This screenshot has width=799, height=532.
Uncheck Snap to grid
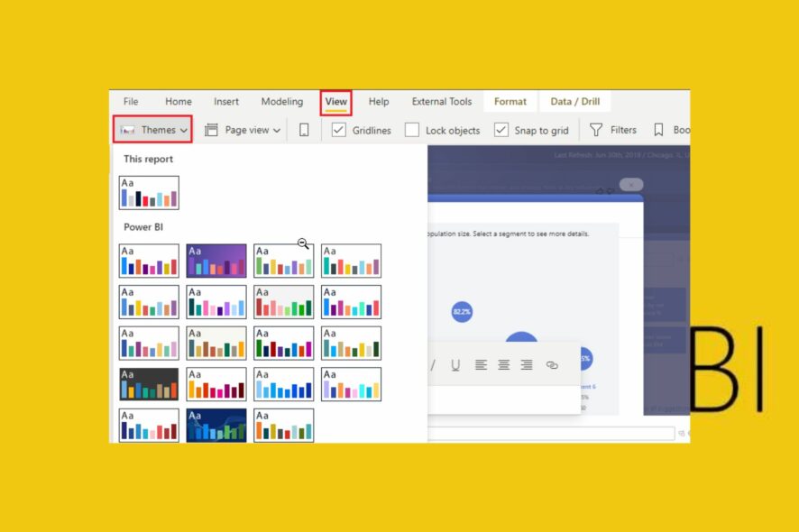[501, 129]
